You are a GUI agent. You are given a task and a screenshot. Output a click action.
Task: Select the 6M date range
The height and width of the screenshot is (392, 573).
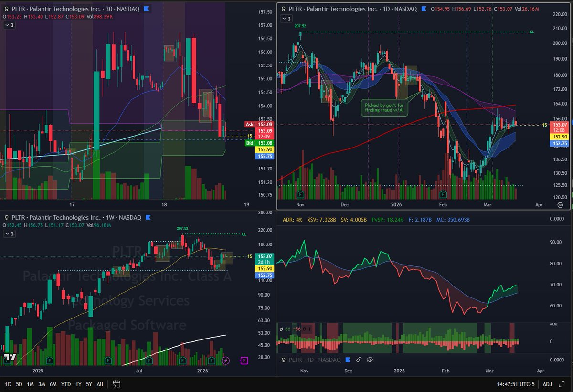[53, 384]
